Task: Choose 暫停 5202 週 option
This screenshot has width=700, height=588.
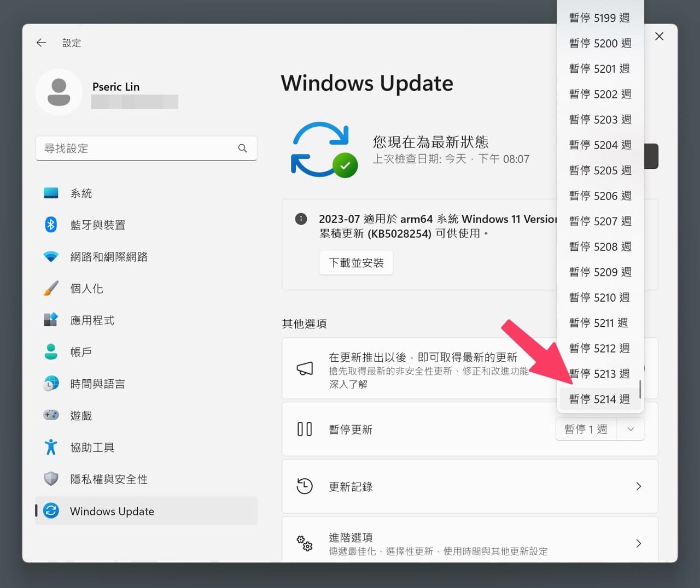Action: pyautogui.click(x=600, y=94)
